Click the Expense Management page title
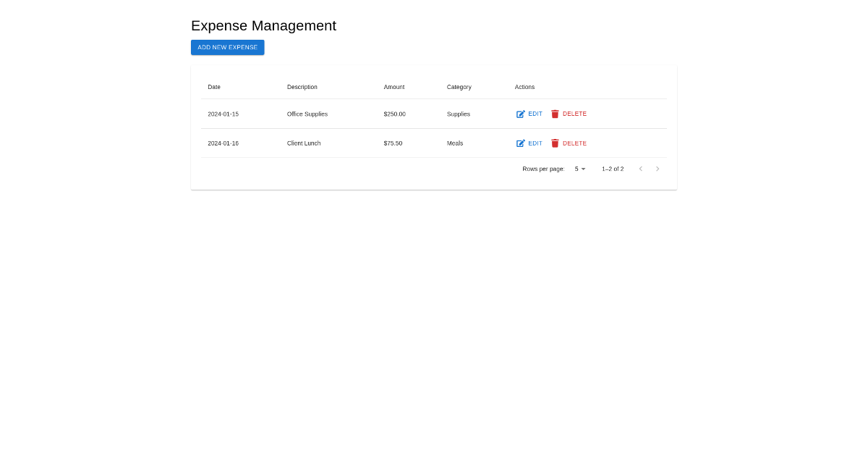The width and height of the screenshot is (868, 456). pyautogui.click(x=263, y=25)
